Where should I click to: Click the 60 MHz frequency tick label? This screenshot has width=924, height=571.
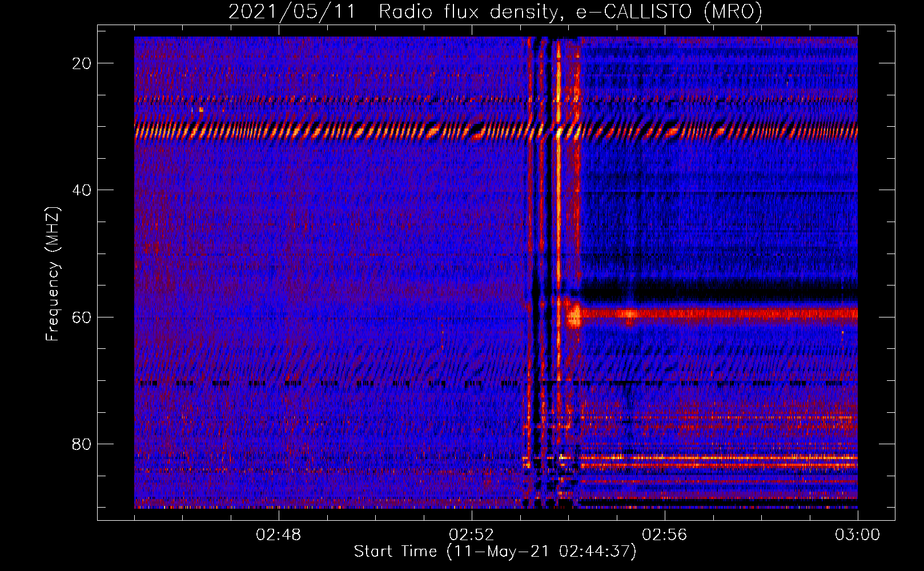pyautogui.click(x=82, y=317)
